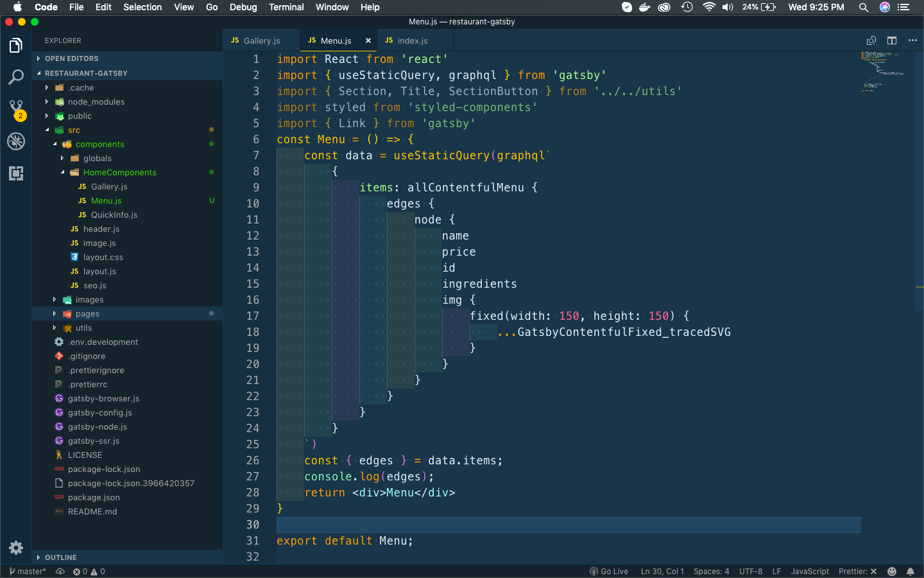The image size is (924, 578).
Task: Split the editor to the right
Action: (892, 40)
